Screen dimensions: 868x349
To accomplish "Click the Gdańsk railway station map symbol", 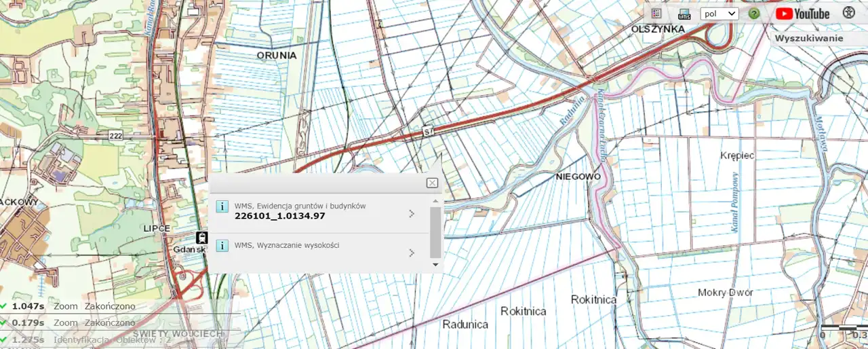I will tap(201, 237).
